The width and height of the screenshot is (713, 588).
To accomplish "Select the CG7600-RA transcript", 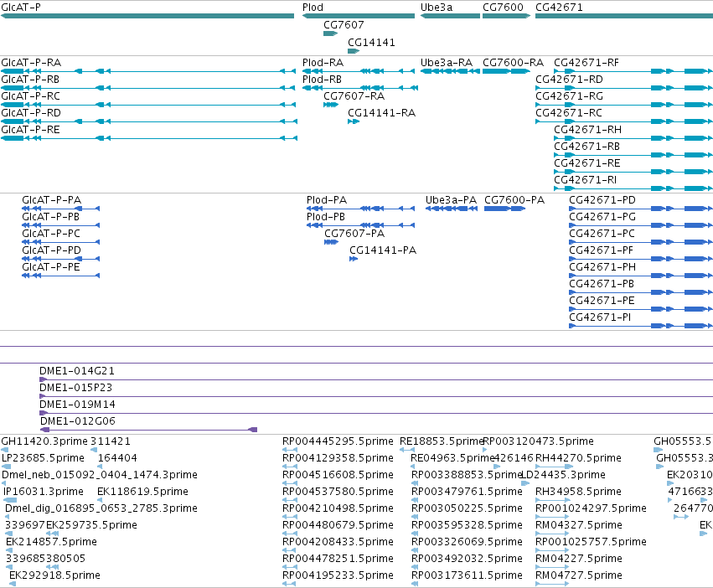I will pos(513,63).
